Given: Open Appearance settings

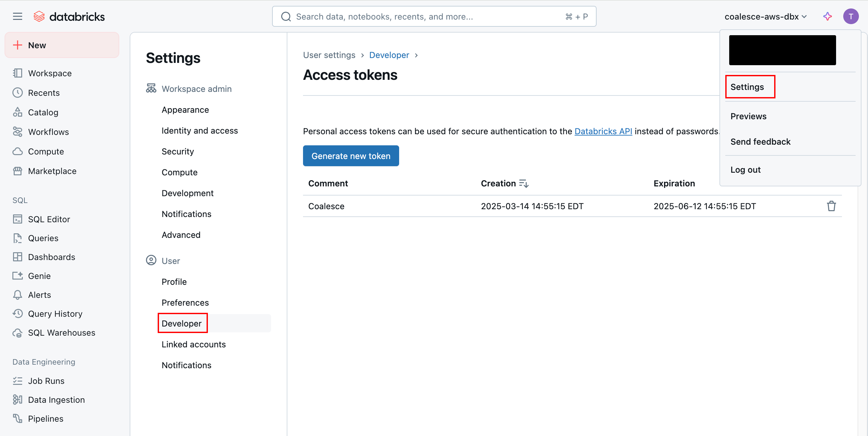Looking at the screenshot, I should point(185,109).
